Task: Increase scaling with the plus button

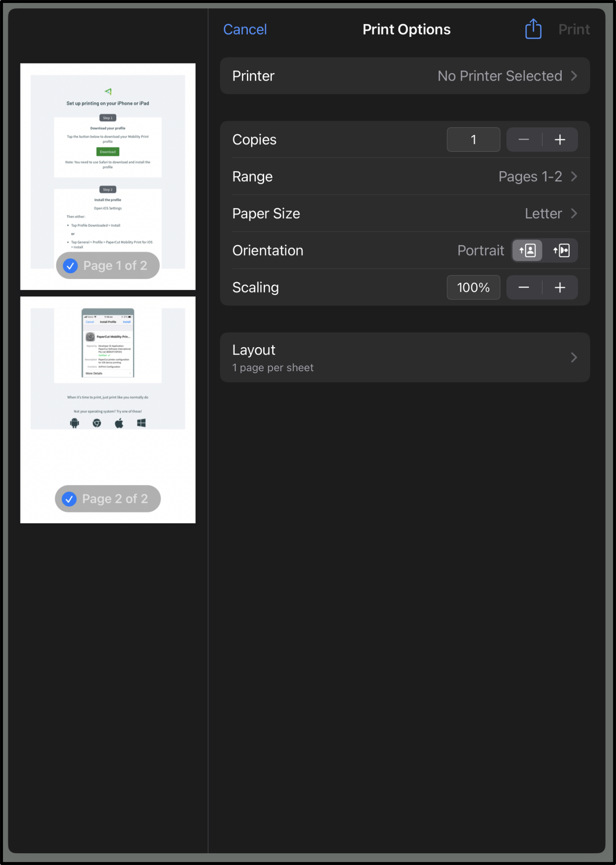Action: [x=560, y=287]
